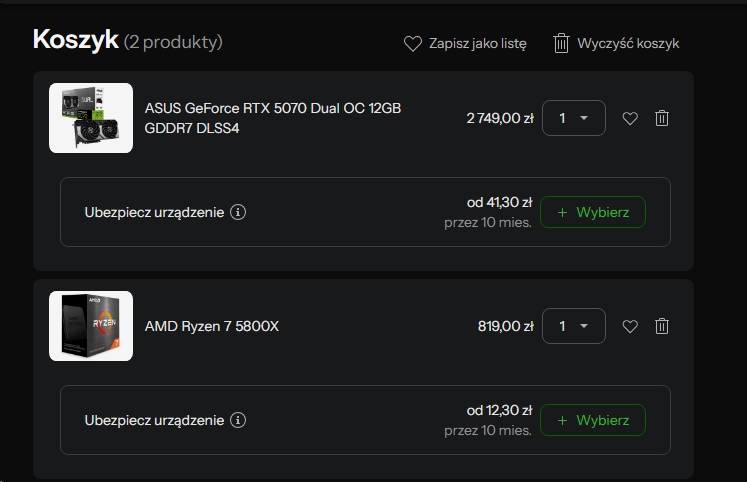Image resolution: width=747 pixels, height=482 pixels.
Task: Remove ASUS RTX 5070 using its trash icon
Action: click(x=661, y=118)
